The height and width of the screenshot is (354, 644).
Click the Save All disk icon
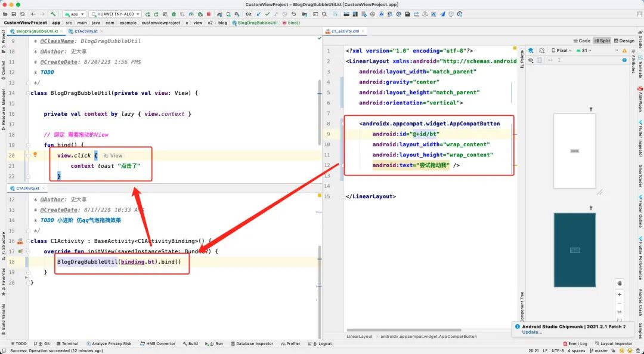tap(14, 14)
